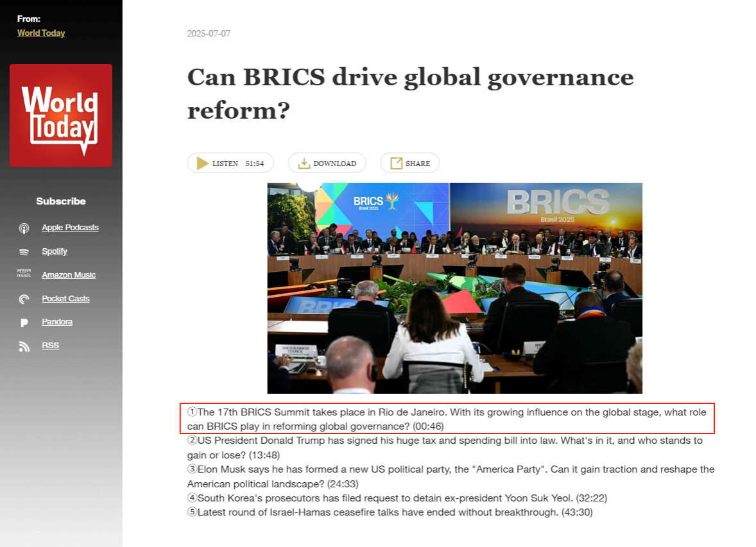Click the Pocket Casts icon
Viewport: 756px width, 547px height.
(24, 299)
